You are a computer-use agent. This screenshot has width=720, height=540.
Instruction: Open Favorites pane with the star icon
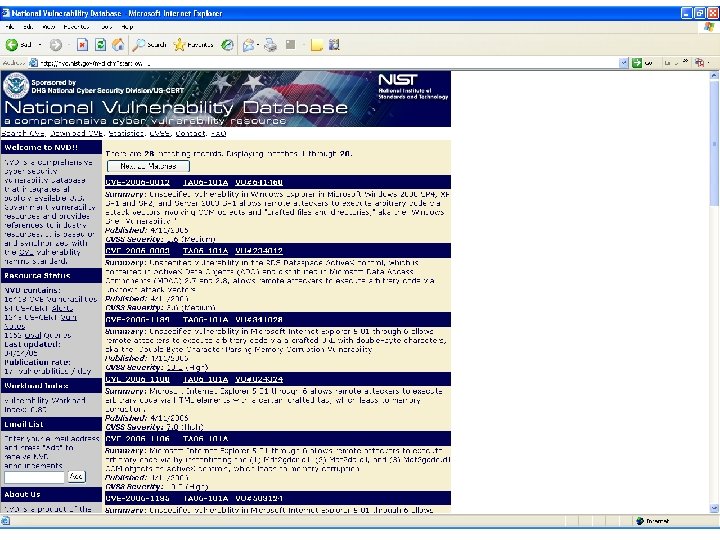[x=193, y=45]
